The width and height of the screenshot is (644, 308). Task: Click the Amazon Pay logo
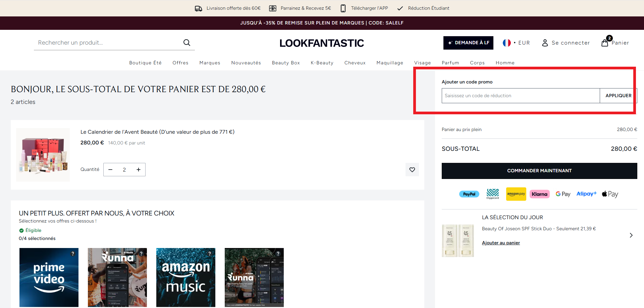pos(516,194)
